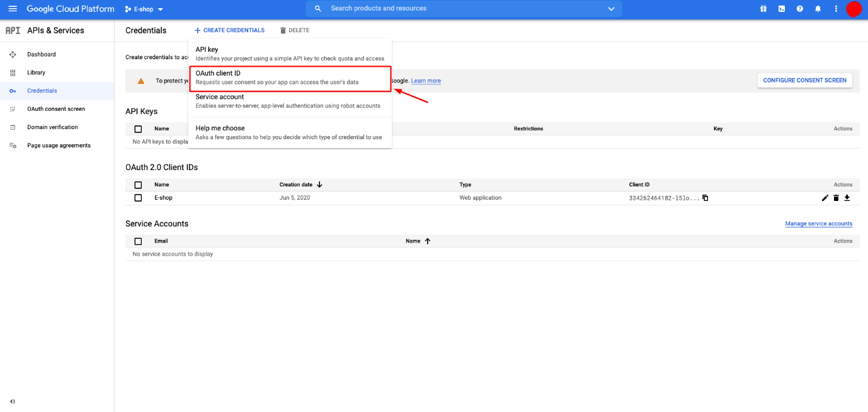The height and width of the screenshot is (412, 868).
Task: Open Library in the sidebar
Action: click(x=36, y=73)
